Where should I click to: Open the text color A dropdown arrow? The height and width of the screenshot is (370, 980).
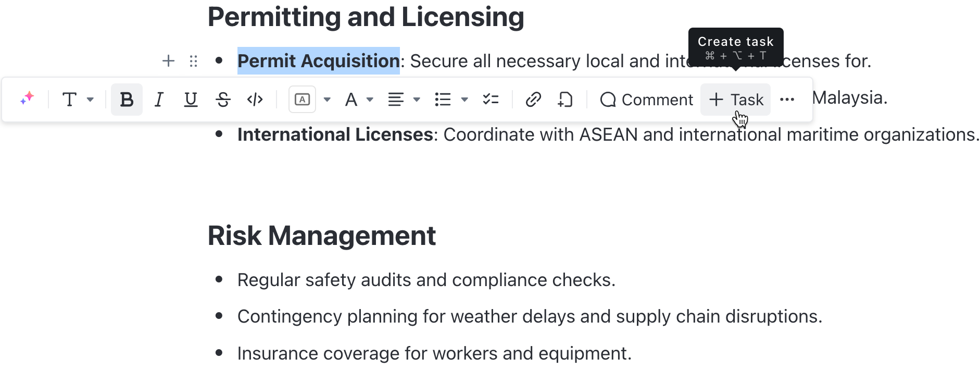(x=370, y=100)
